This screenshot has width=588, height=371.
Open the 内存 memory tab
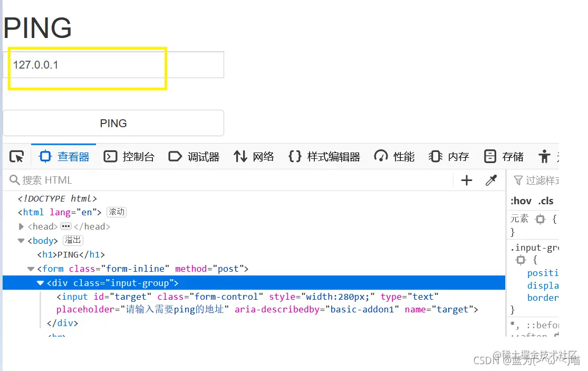pyautogui.click(x=448, y=156)
